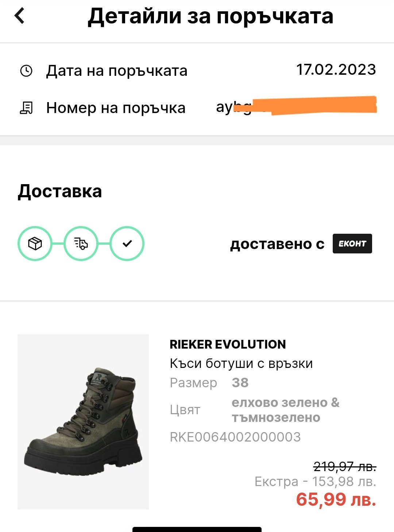Tap the доставено с status text
The image size is (394, 532).
point(277,244)
